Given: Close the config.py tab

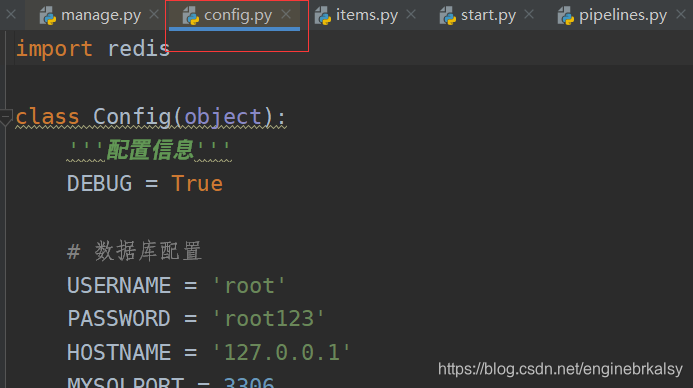Looking at the screenshot, I should (286, 15).
